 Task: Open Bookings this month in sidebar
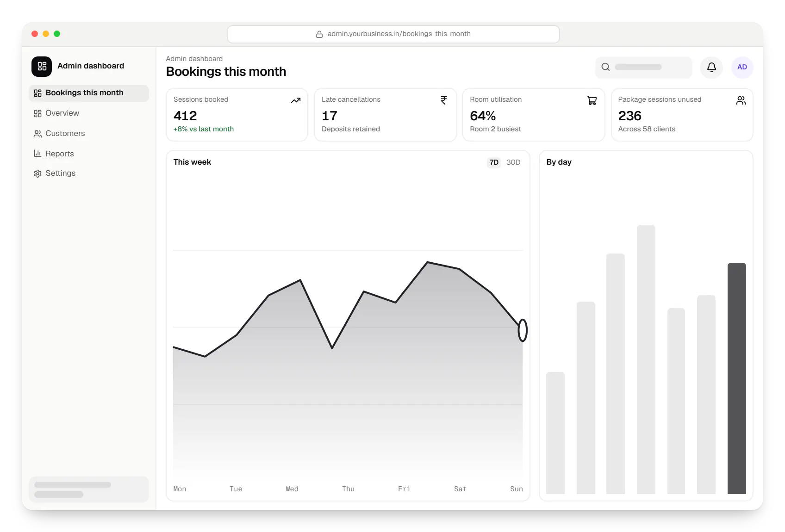(x=89, y=93)
